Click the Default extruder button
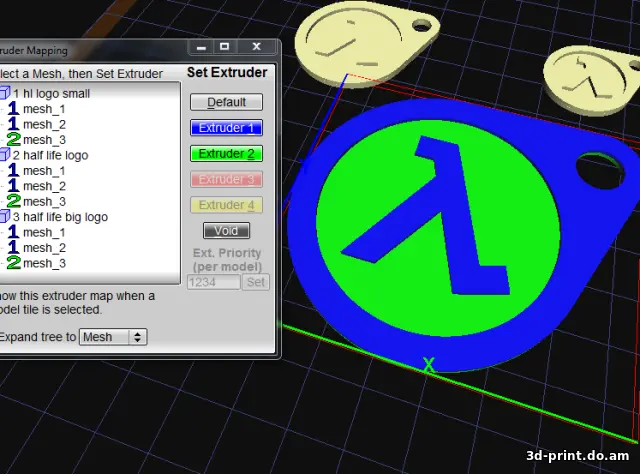Viewport: 640px width, 474px height. (226, 102)
